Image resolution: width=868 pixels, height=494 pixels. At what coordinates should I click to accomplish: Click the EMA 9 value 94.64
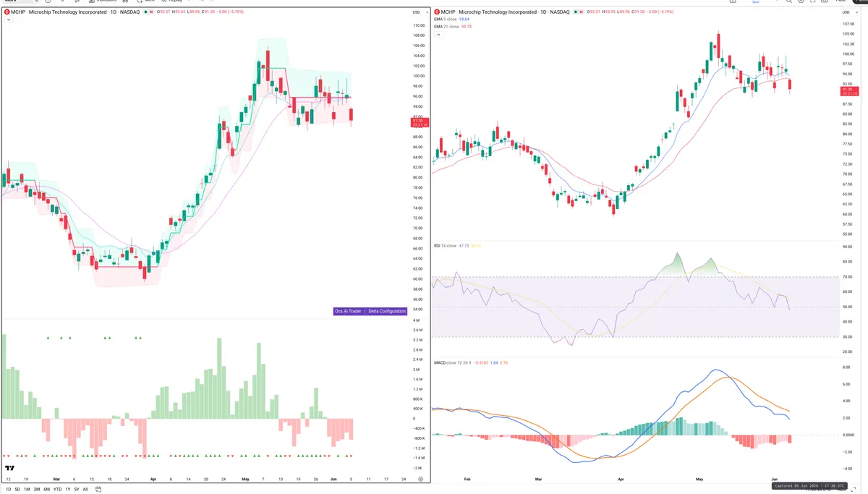coord(464,20)
